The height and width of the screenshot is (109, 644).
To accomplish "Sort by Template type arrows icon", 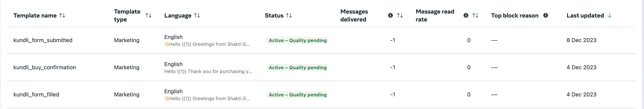I will pos(148,16).
